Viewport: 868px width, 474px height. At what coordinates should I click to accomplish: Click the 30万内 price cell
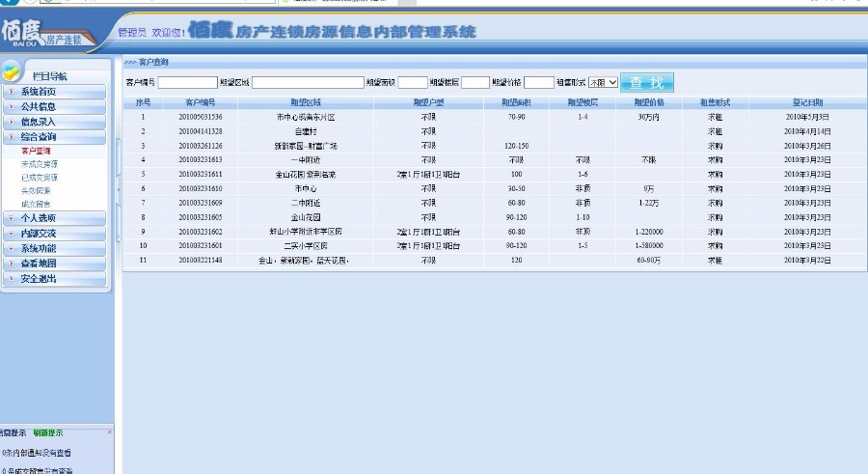(x=649, y=117)
